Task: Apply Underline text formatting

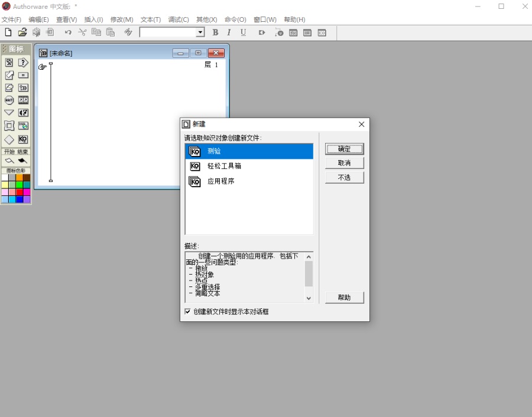Action: (244, 32)
